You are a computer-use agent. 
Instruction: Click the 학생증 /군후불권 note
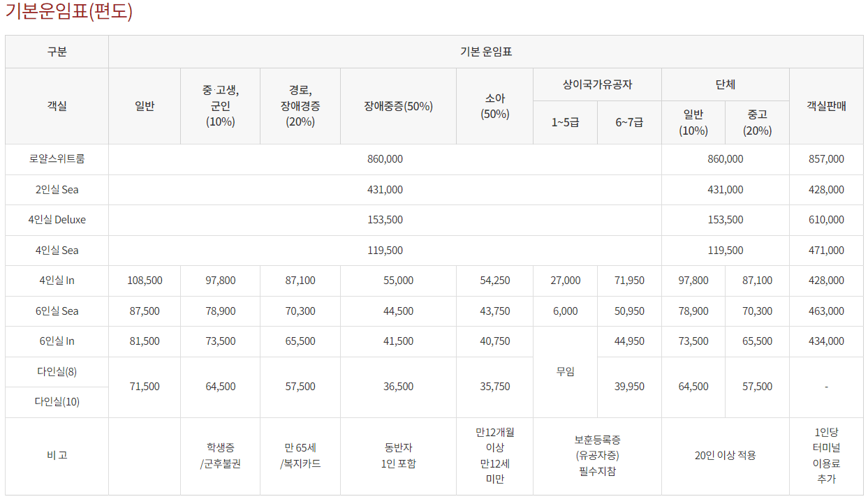coord(220,456)
